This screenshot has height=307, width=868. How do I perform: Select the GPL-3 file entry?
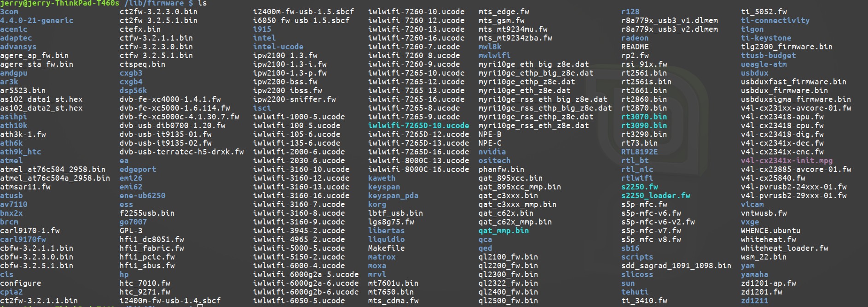(x=131, y=230)
